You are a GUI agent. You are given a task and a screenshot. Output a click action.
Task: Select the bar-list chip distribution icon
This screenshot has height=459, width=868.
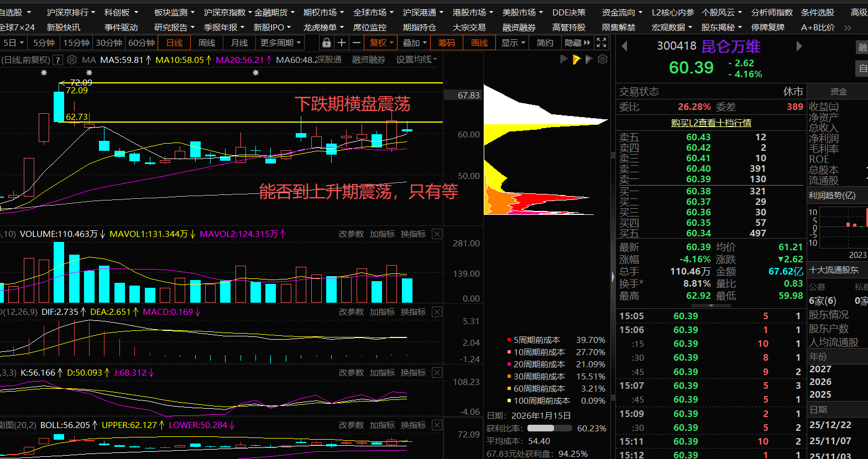[563, 59]
